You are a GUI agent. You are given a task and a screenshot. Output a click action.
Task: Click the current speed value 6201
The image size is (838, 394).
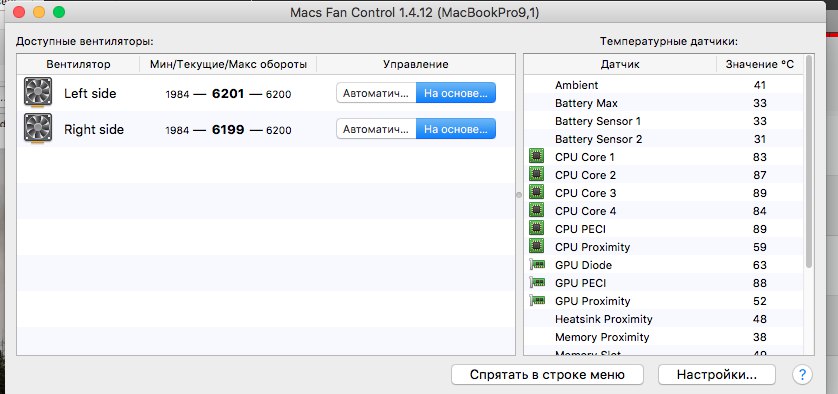(x=228, y=94)
